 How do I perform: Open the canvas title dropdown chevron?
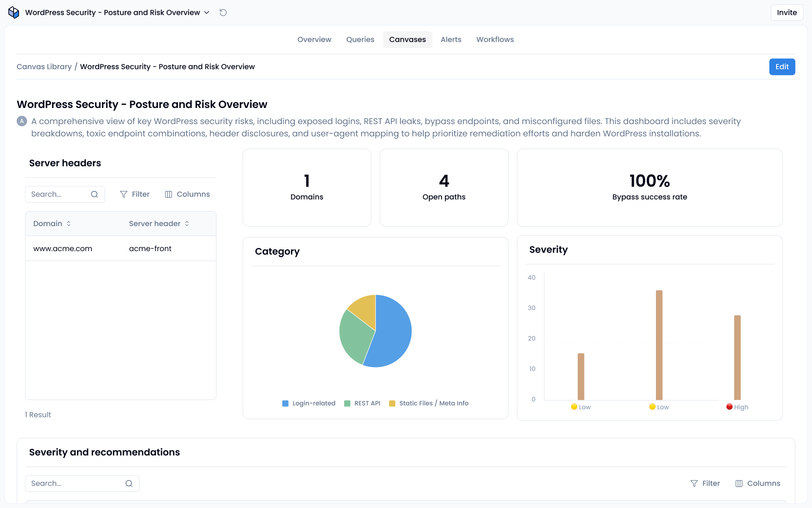click(207, 12)
